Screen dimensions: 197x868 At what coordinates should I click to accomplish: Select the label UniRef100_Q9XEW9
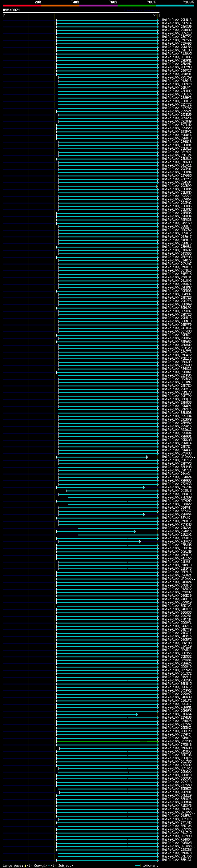177,115
